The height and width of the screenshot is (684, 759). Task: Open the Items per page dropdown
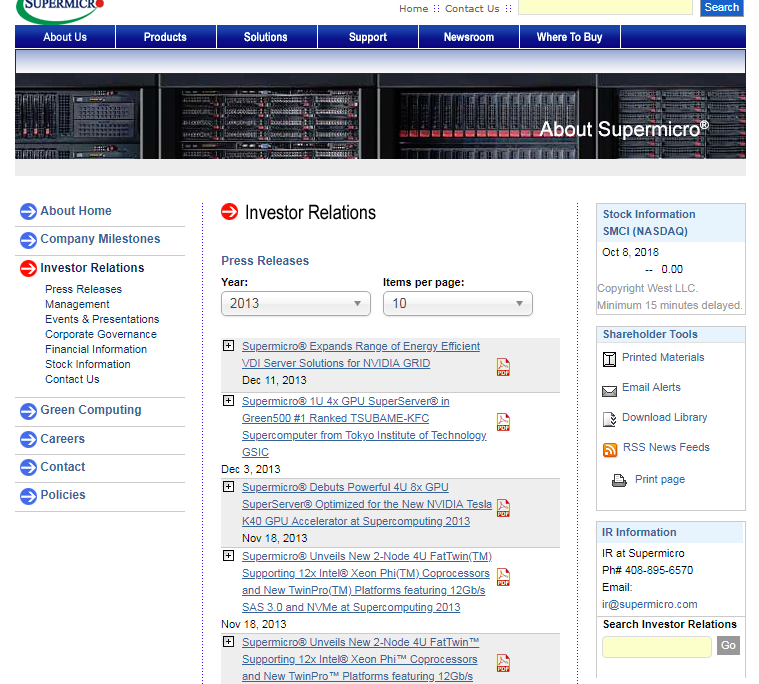457,304
